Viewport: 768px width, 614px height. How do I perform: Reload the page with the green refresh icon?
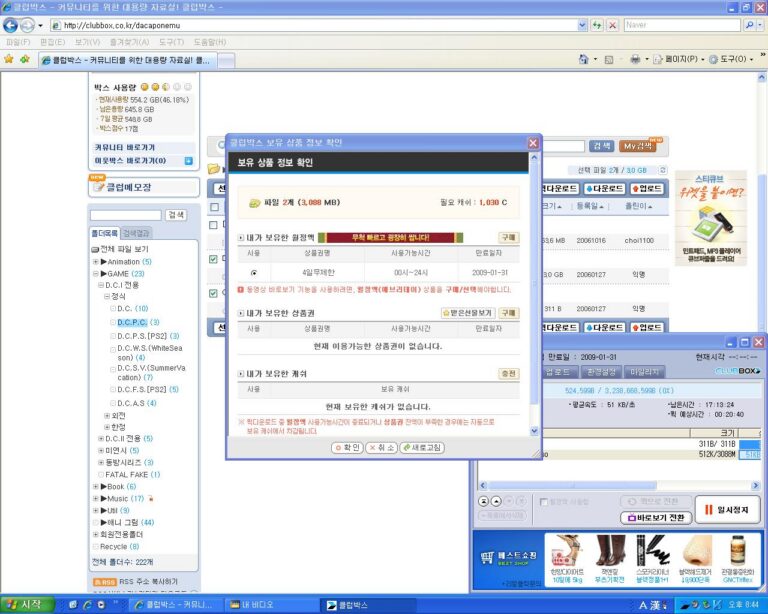[597, 25]
